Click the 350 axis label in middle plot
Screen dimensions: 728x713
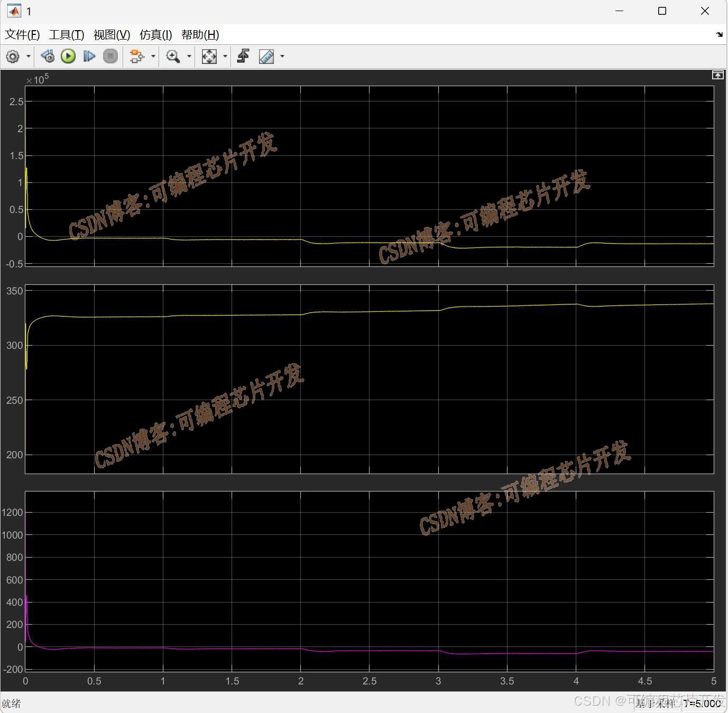14,291
